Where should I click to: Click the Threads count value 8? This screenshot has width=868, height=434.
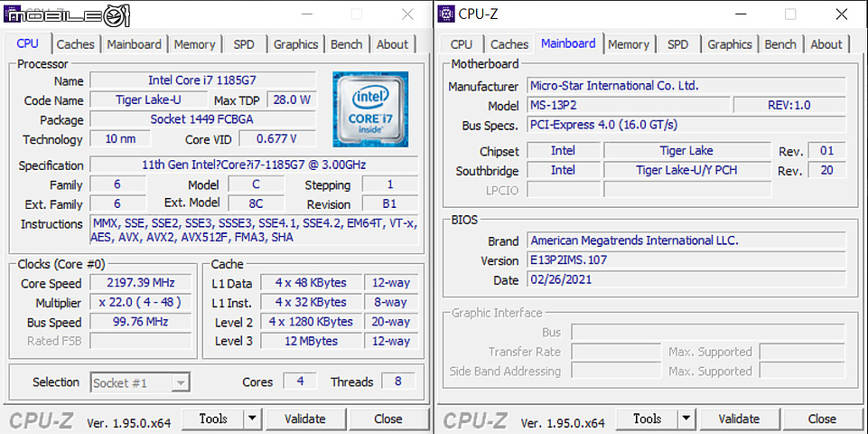(x=398, y=382)
